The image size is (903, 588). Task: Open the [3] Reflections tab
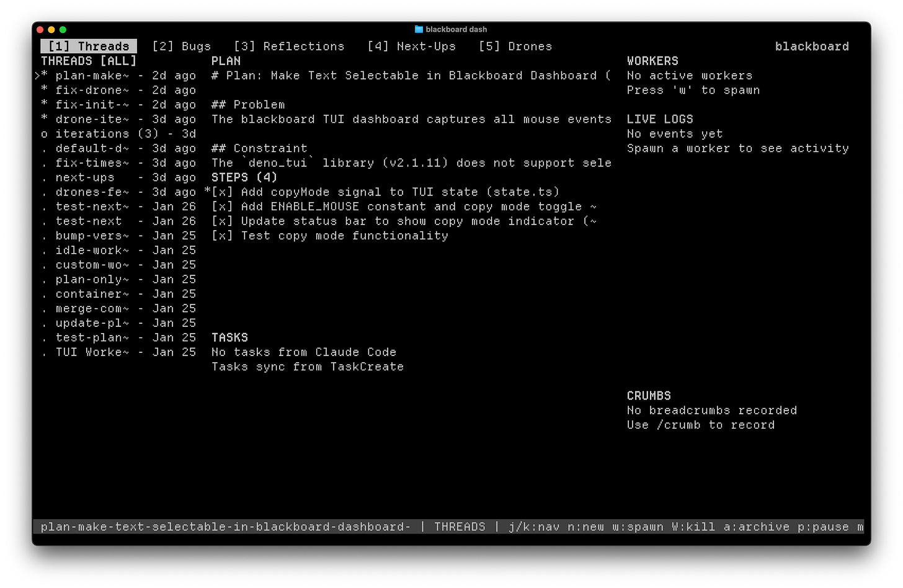289,47
